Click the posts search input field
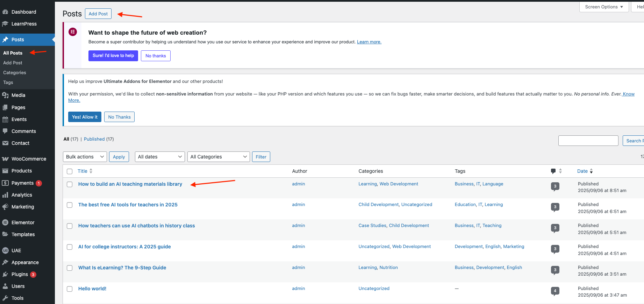The height and width of the screenshot is (304, 644). [588, 141]
